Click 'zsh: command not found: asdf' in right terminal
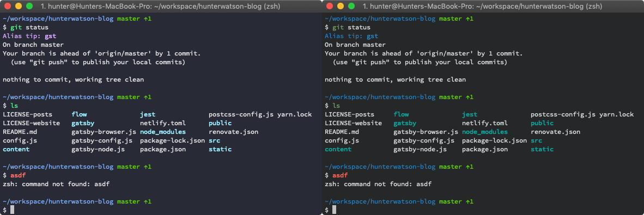The height and width of the screenshot is (215, 644). click(378, 184)
